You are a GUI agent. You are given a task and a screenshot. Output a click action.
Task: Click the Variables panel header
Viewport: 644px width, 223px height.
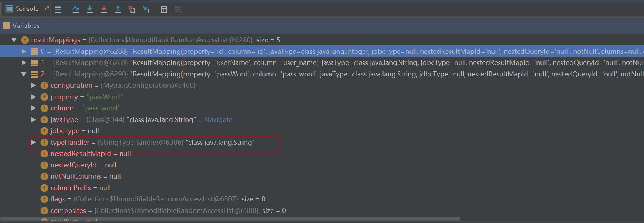coord(26,26)
